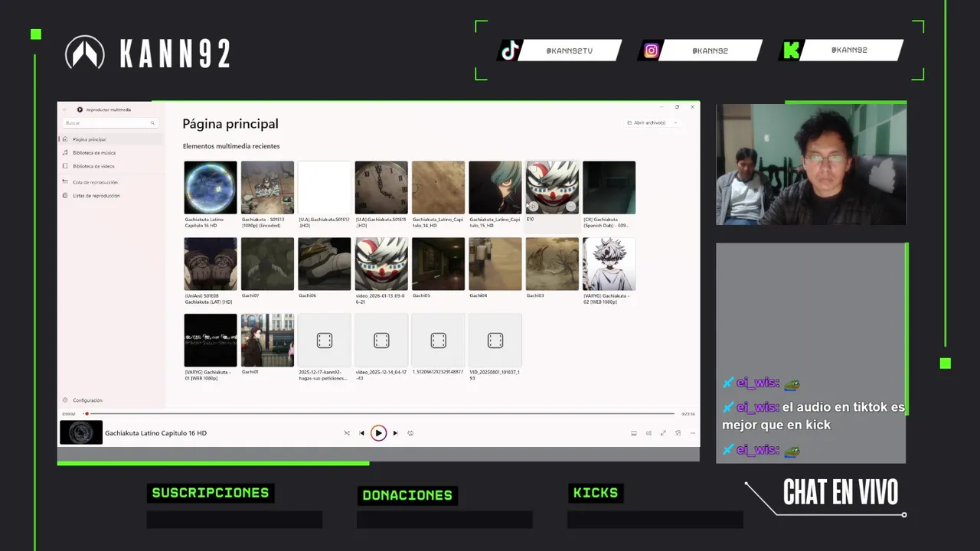Click the KANN92 channel logo emblem
The width and height of the screenshot is (980, 551).
pos(85,53)
